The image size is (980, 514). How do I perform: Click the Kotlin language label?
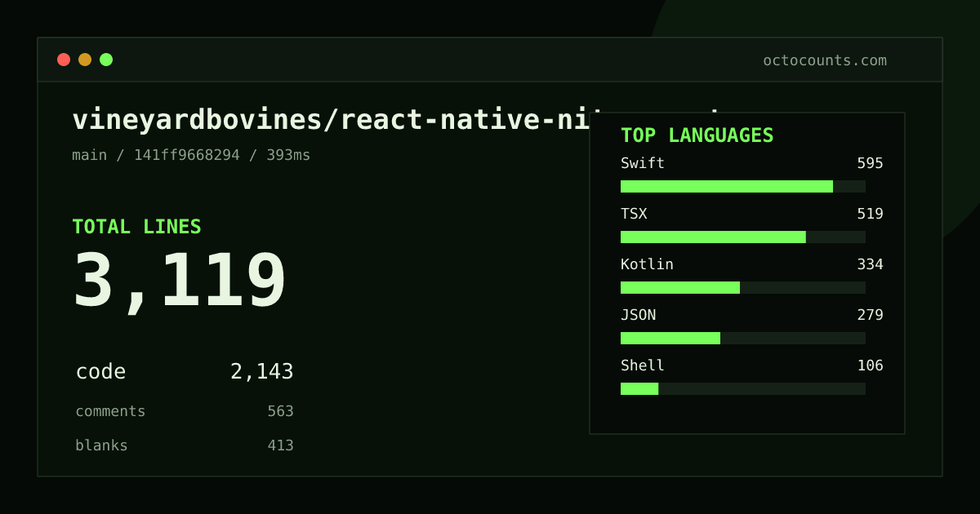click(x=647, y=264)
